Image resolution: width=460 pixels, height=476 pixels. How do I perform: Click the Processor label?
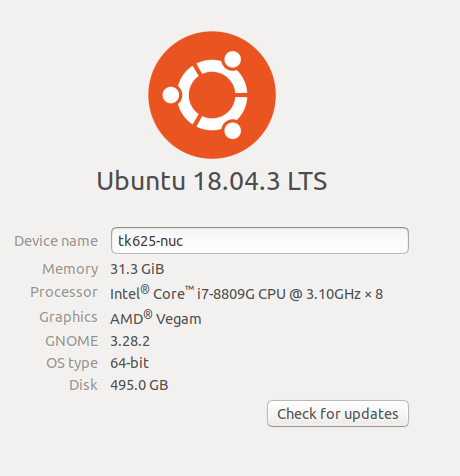pyautogui.click(x=64, y=292)
